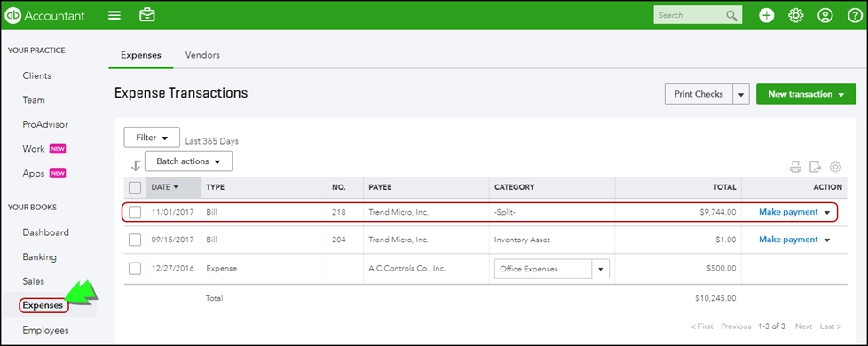Open the user profile icon

(825, 15)
